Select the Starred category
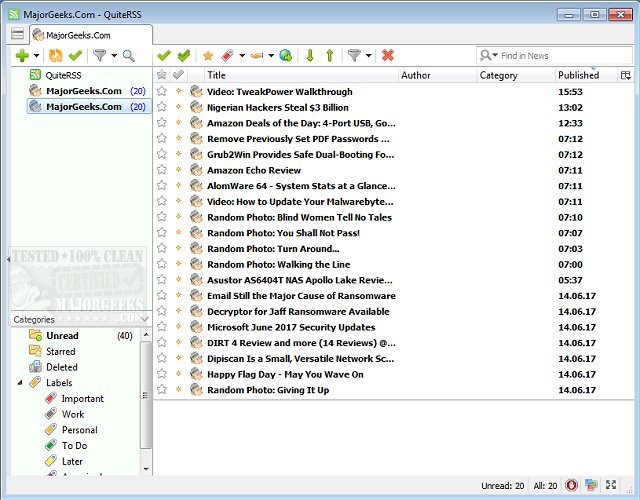Image resolution: width=640 pixels, height=500 pixels. 60,351
